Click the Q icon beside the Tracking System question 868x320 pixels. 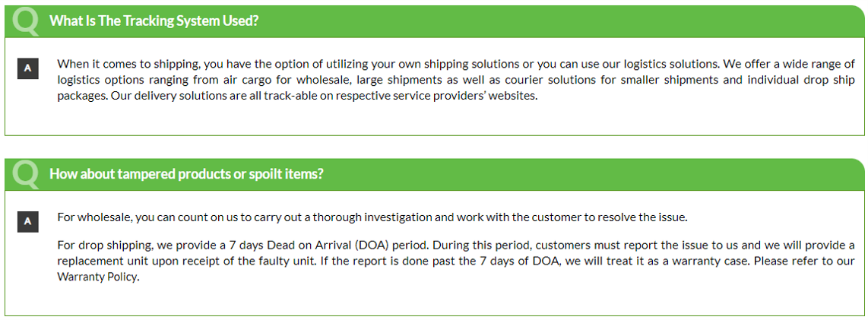(x=26, y=21)
